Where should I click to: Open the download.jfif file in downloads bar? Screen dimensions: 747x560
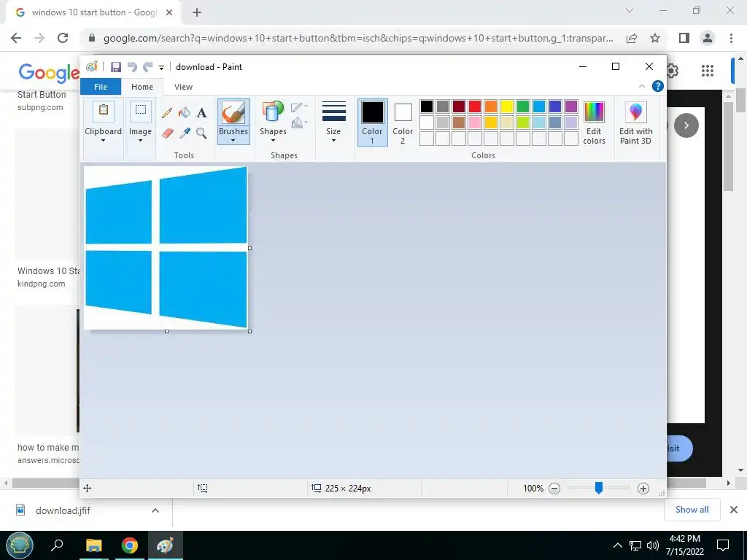62,510
